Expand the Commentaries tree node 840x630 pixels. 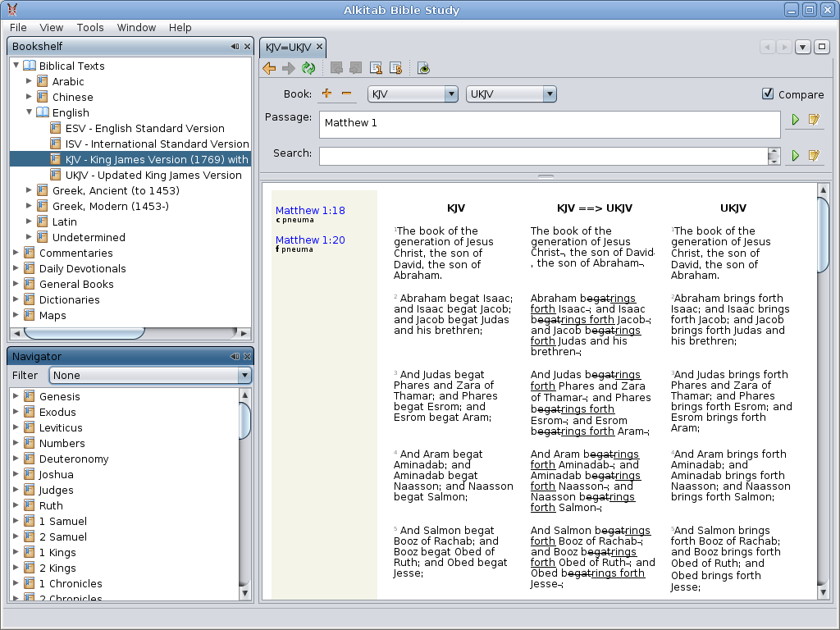pyautogui.click(x=16, y=253)
